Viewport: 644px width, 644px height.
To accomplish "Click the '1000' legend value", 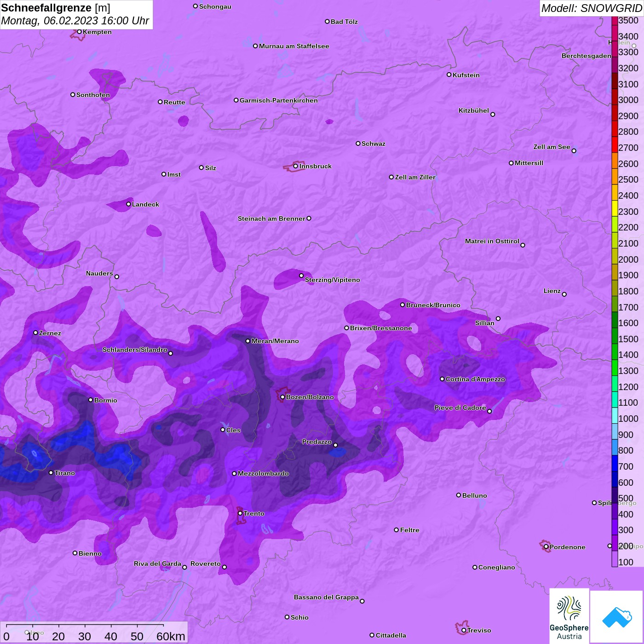I will [x=628, y=419].
